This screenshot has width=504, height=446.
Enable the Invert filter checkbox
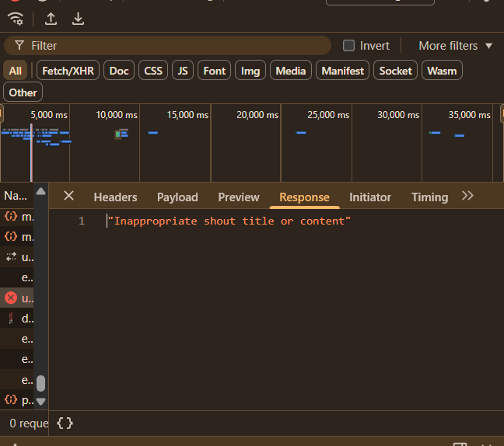coord(349,46)
